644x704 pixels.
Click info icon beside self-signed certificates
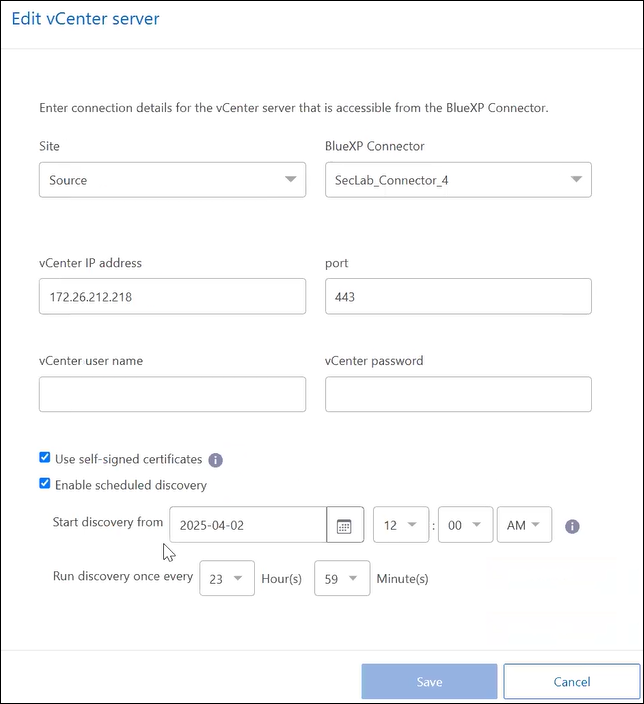215,461
